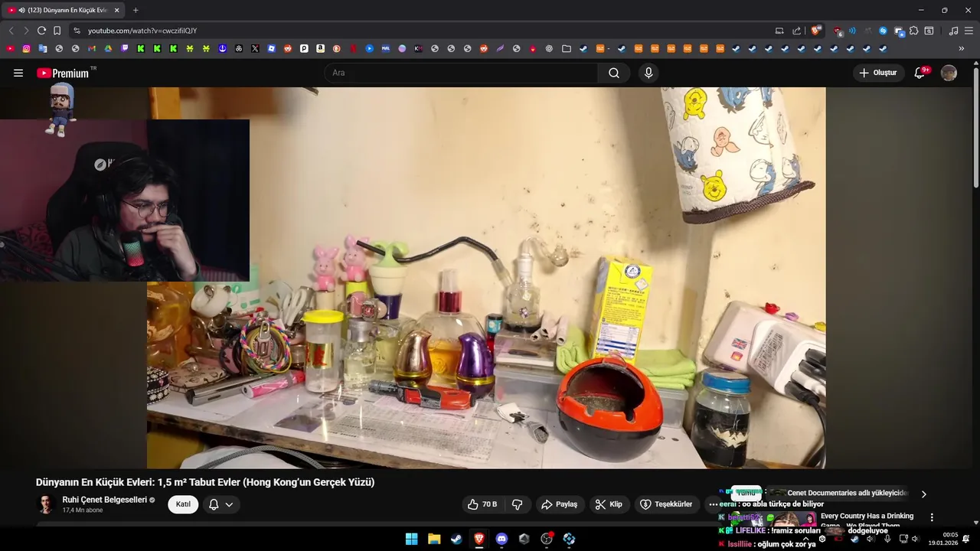This screenshot has height=551, width=980.
Task: Click the magnifier search button
Action: pyautogui.click(x=614, y=73)
